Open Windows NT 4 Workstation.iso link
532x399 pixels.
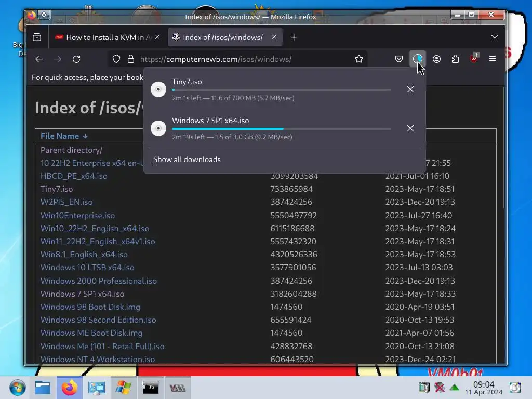coord(97,360)
